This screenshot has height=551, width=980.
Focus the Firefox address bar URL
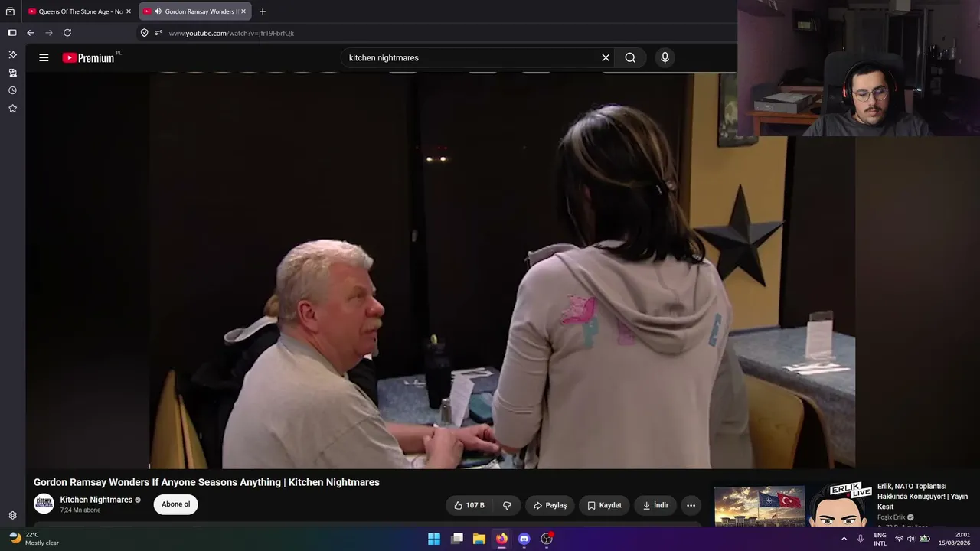(231, 33)
